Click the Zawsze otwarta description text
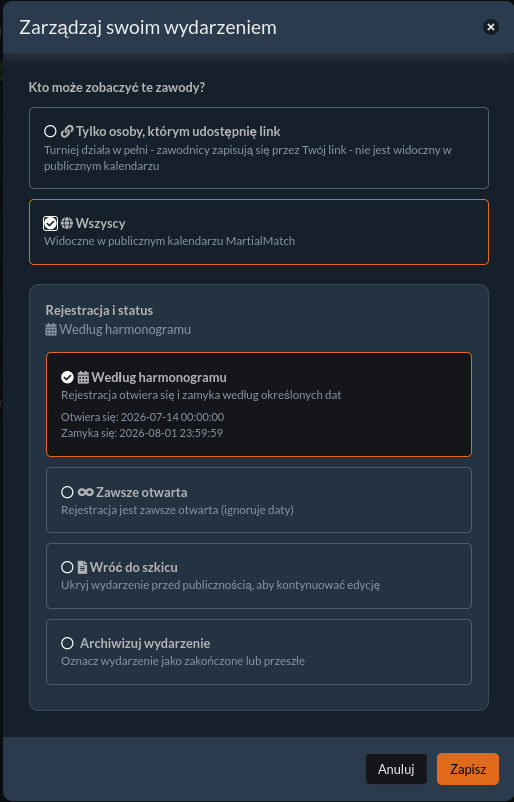The width and height of the screenshot is (514, 802). pyautogui.click(x=177, y=510)
